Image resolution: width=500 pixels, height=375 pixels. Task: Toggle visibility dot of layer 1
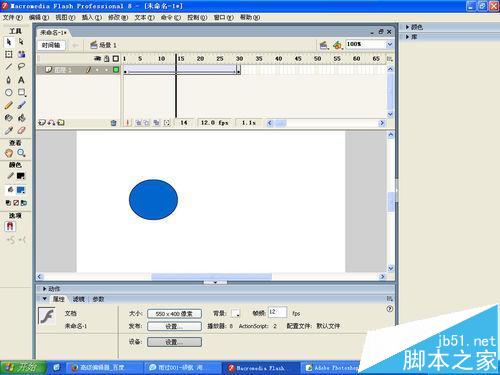(98, 70)
